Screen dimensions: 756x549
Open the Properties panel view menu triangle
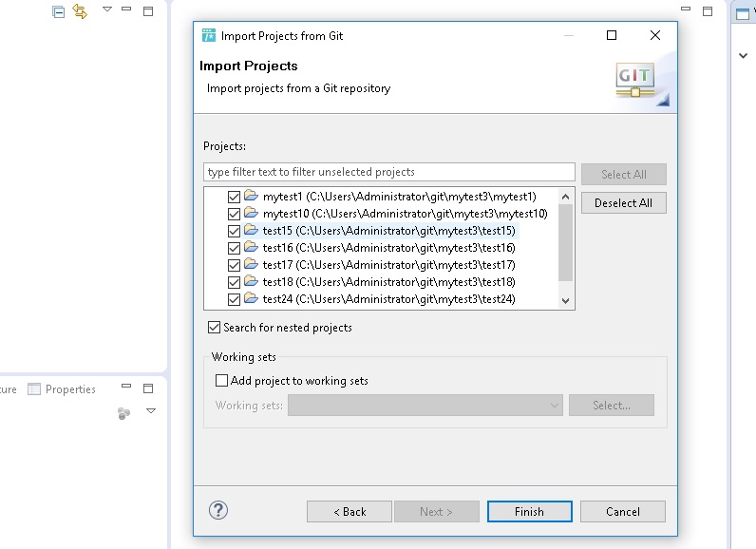pos(151,411)
